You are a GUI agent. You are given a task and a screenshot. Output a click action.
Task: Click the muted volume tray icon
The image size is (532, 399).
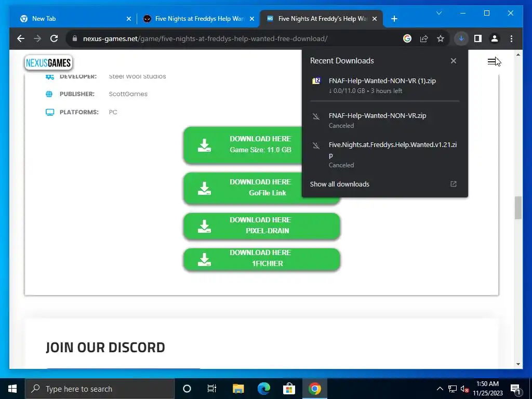click(x=464, y=389)
